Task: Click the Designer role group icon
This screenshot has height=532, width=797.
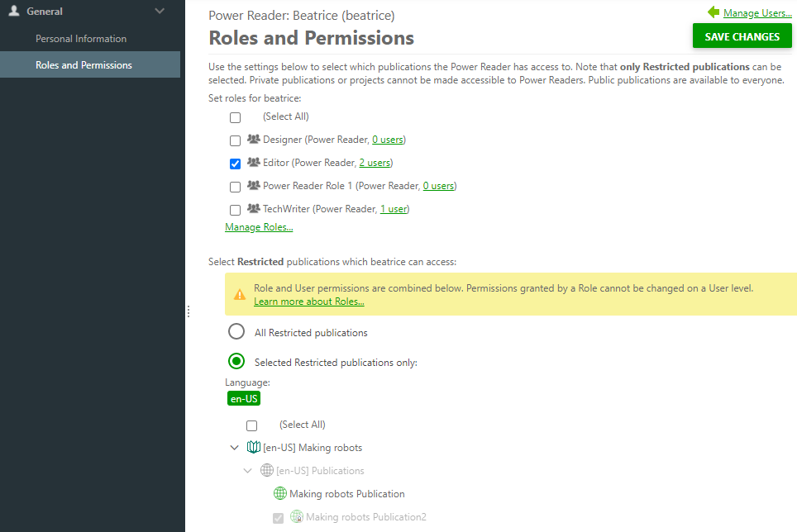Action: pyautogui.click(x=253, y=140)
